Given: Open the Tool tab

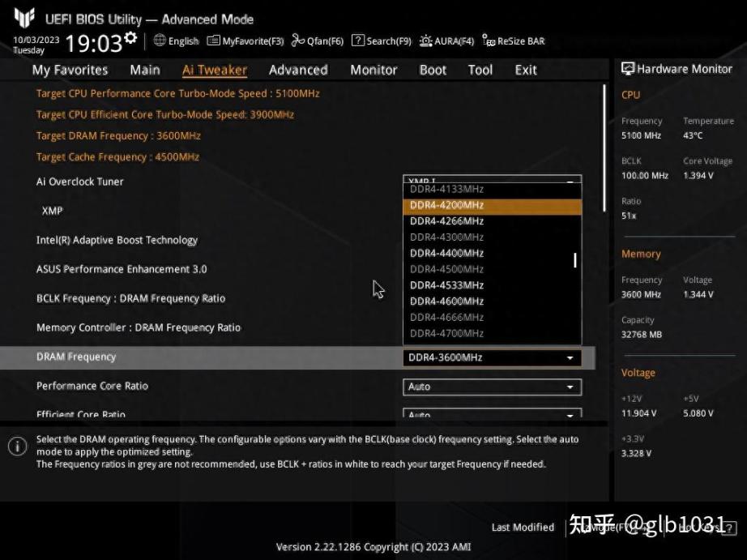Looking at the screenshot, I should tap(480, 70).
